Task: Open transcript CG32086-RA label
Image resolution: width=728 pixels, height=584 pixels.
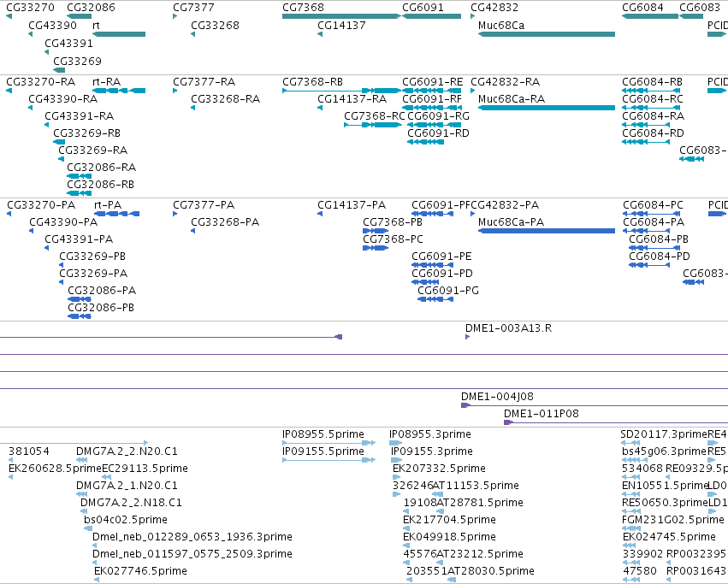Action: [x=101, y=167]
